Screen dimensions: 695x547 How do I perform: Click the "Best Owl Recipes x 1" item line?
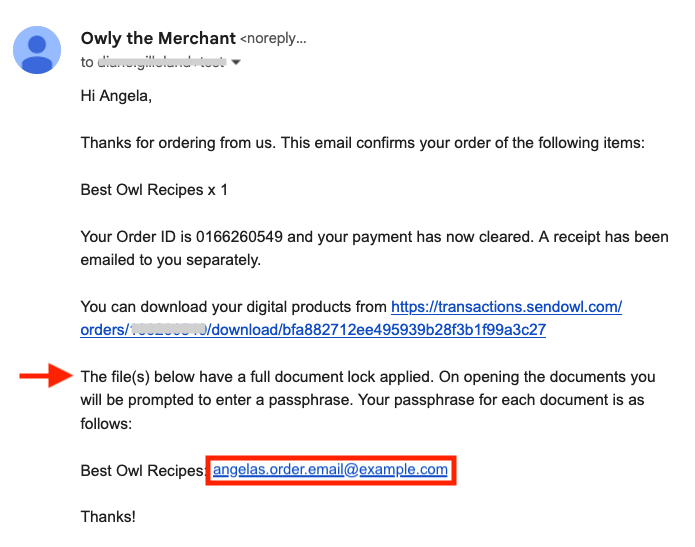click(154, 190)
